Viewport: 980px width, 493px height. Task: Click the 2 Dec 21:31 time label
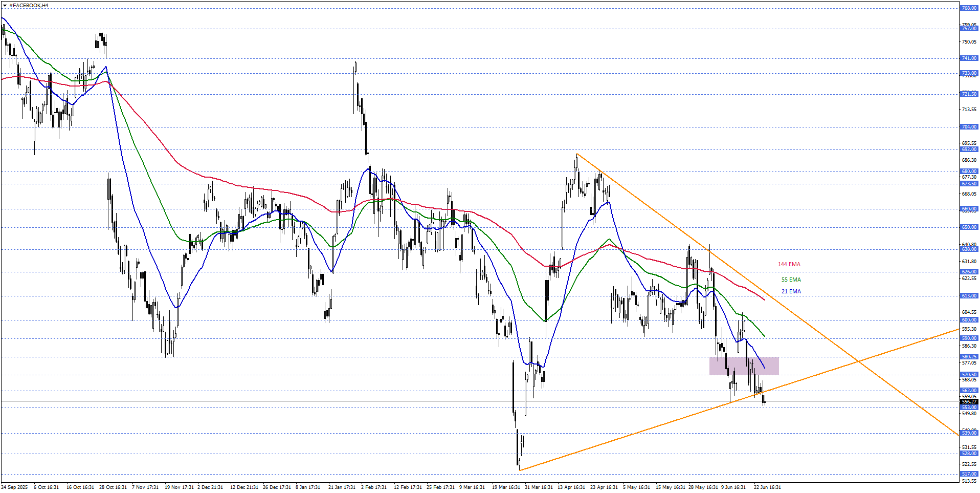click(x=210, y=487)
